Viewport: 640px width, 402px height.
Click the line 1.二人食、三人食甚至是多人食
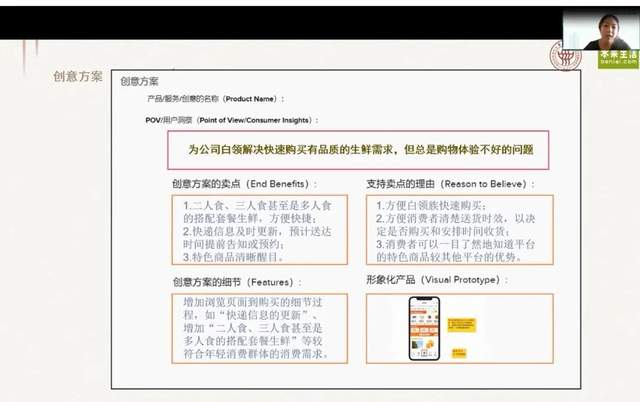pyautogui.click(x=257, y=205)
